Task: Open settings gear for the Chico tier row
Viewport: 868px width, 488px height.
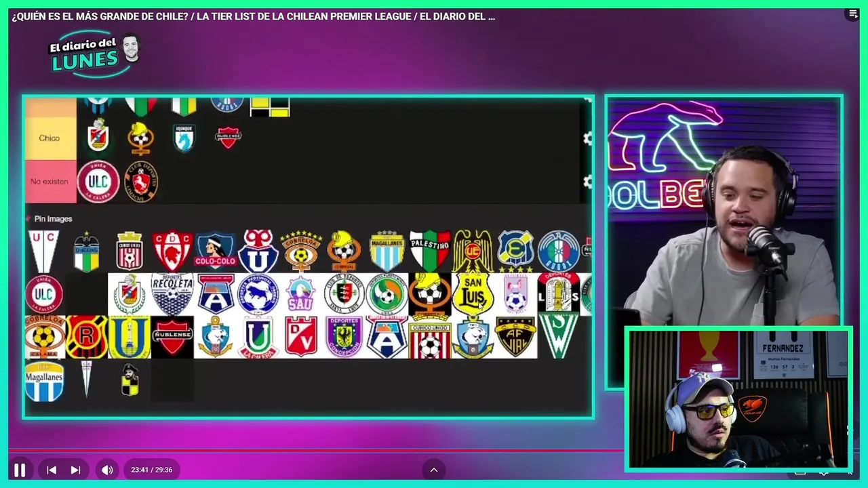Action: click(587, 138)
